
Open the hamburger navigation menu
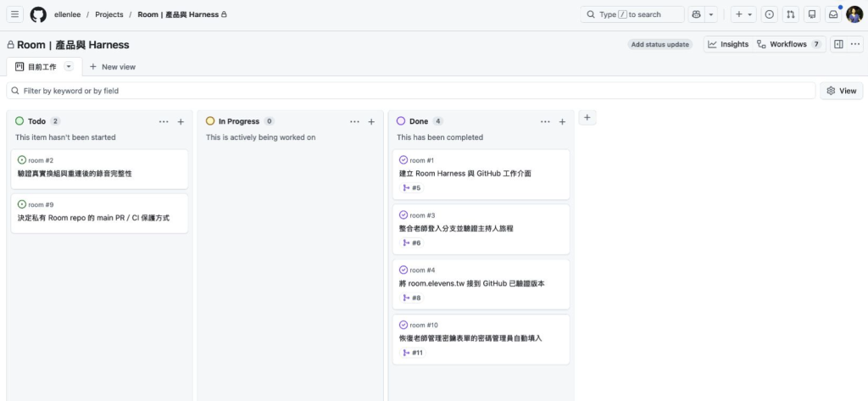[x=15, y=14]
